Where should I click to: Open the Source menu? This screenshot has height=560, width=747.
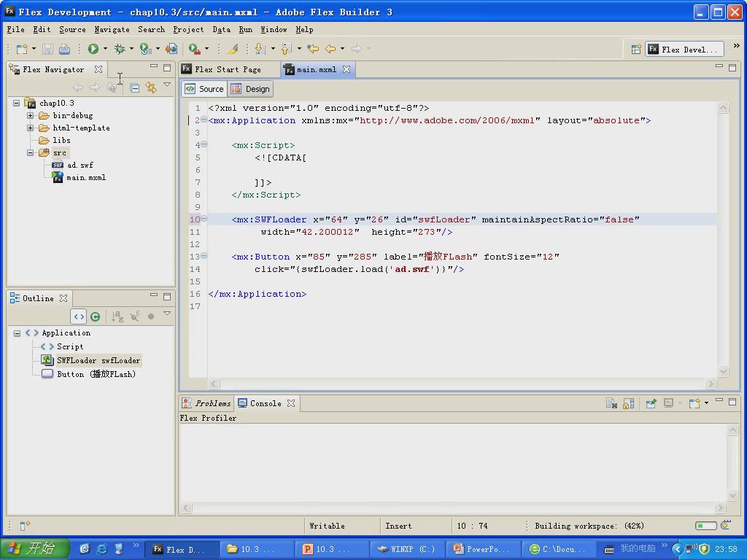72,29
